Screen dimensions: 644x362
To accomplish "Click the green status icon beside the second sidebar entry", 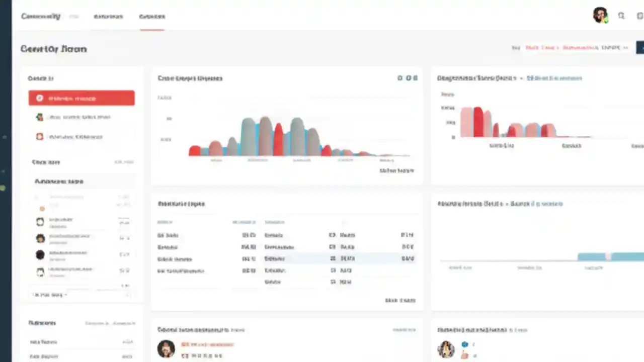I will tap(40, 117).
